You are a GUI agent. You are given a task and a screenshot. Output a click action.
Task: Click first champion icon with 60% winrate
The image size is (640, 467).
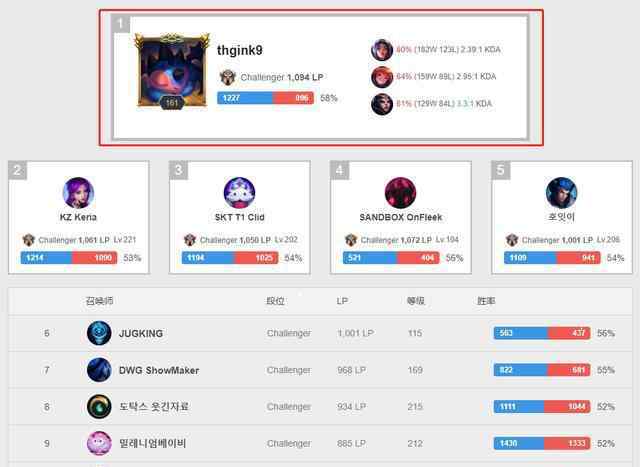[x=382, y=50]
